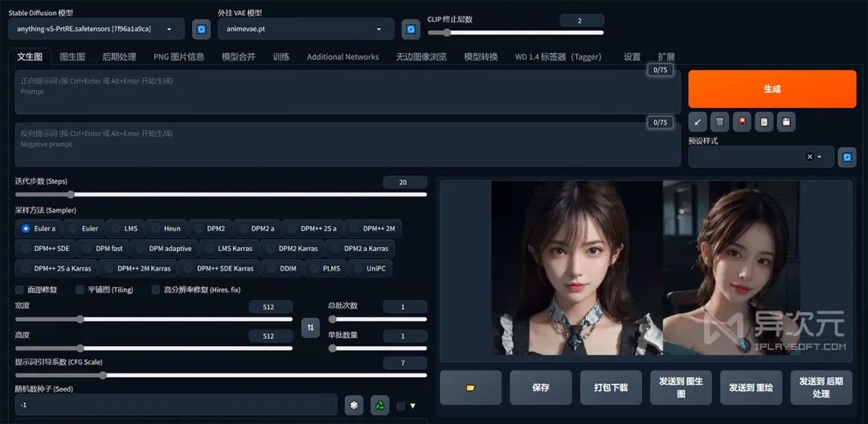Click the 打包下载 (Zip download) button
The image size is (868, 424).
tap(611, 388)
